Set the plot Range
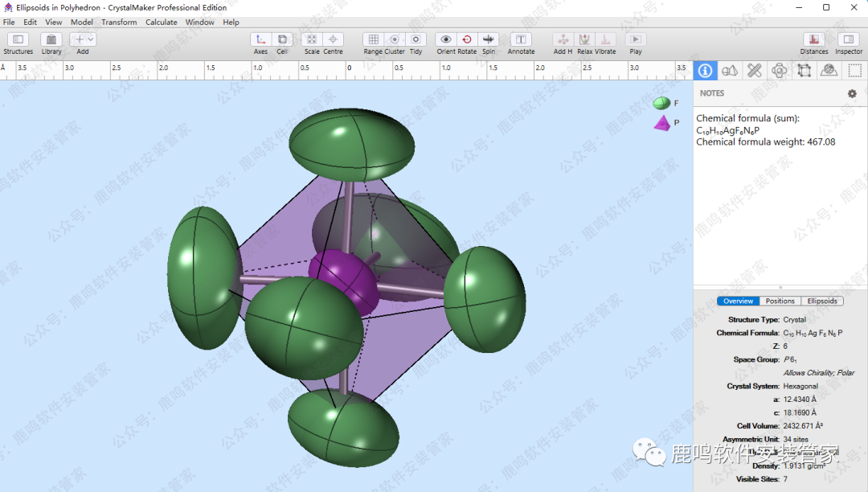 pos(373,39)
